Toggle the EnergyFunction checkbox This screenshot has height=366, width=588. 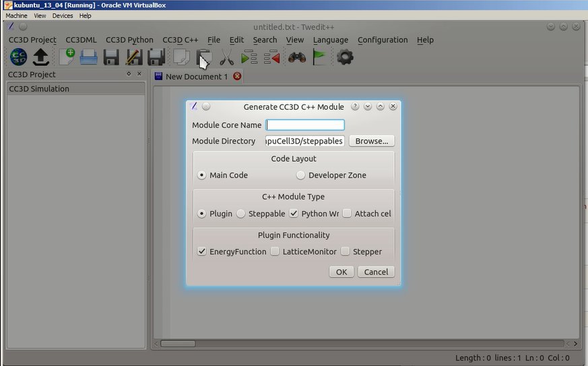[x=202, y=251]
